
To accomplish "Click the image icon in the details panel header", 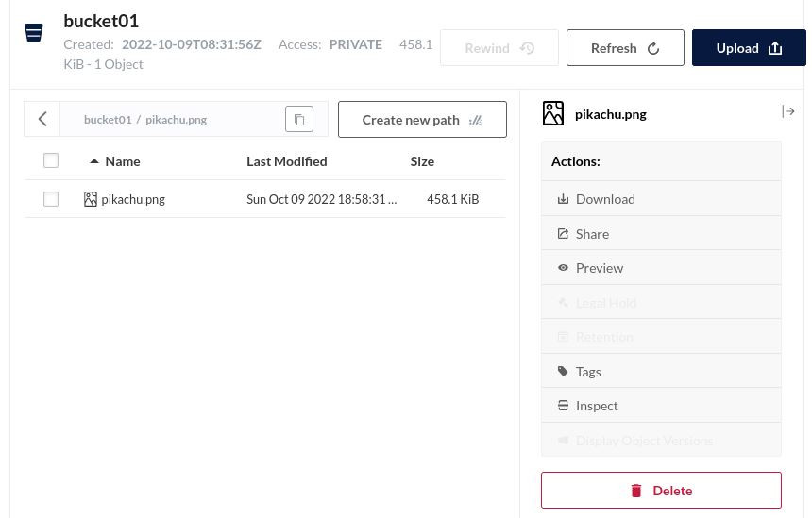I will point(553,113).
